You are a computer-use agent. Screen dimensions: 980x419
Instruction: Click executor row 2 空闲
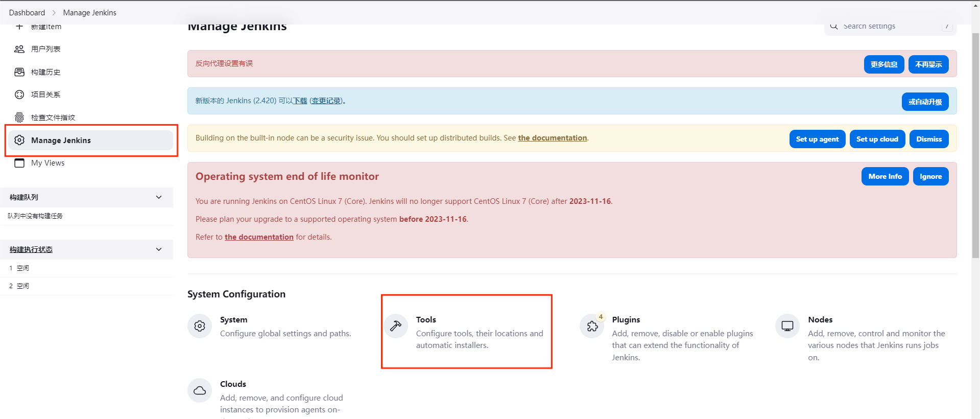point(19,286)
